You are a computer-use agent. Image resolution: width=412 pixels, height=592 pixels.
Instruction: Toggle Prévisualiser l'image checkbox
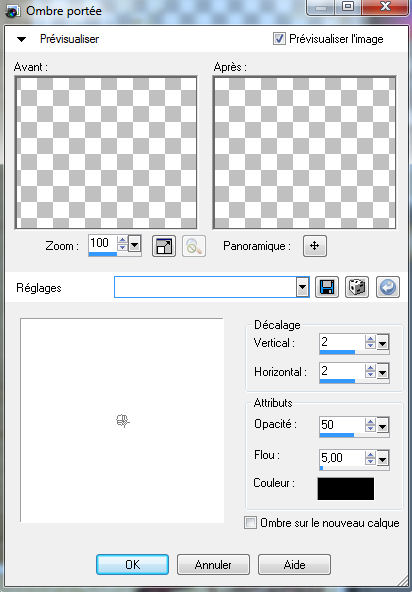[x=279, y=39]
